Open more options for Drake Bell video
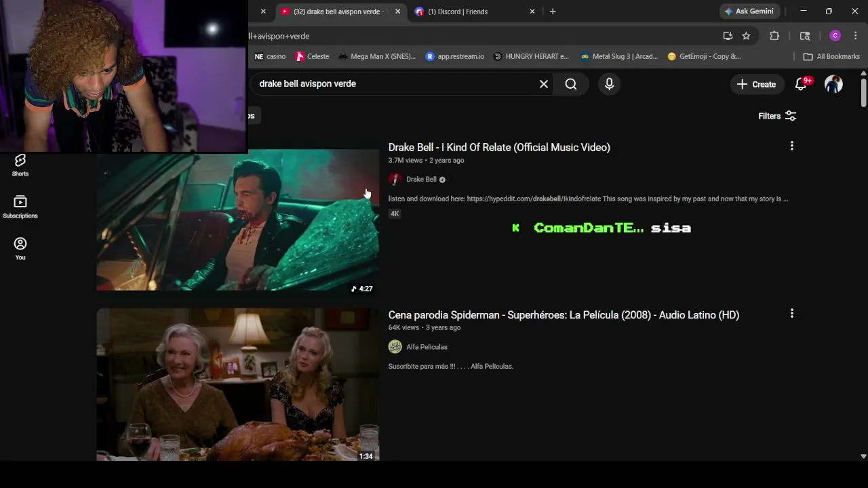Screen dimensions: 868x488 (x=791, y=146)
